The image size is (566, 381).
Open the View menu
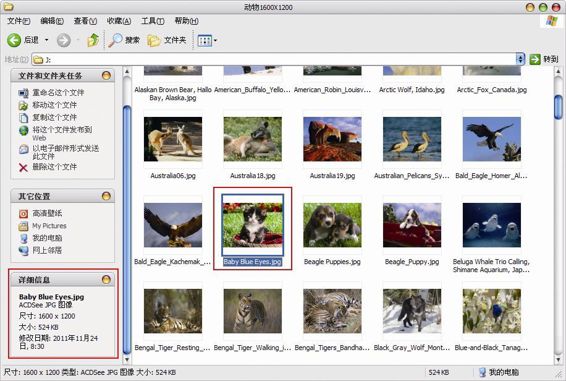[x=85, y=21]
